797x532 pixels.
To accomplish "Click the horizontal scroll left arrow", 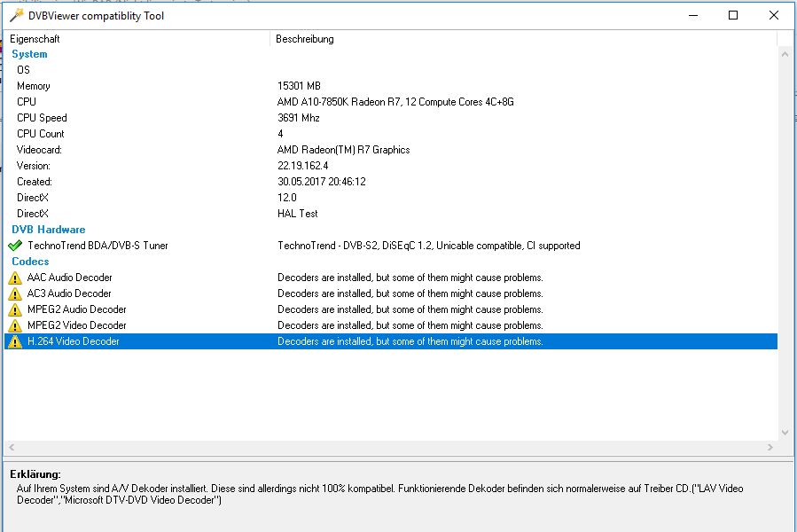I will tap(12, 448).
